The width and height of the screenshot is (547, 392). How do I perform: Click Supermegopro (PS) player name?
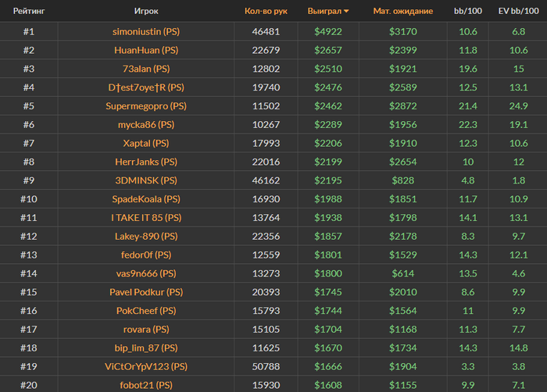pos(146,106)
